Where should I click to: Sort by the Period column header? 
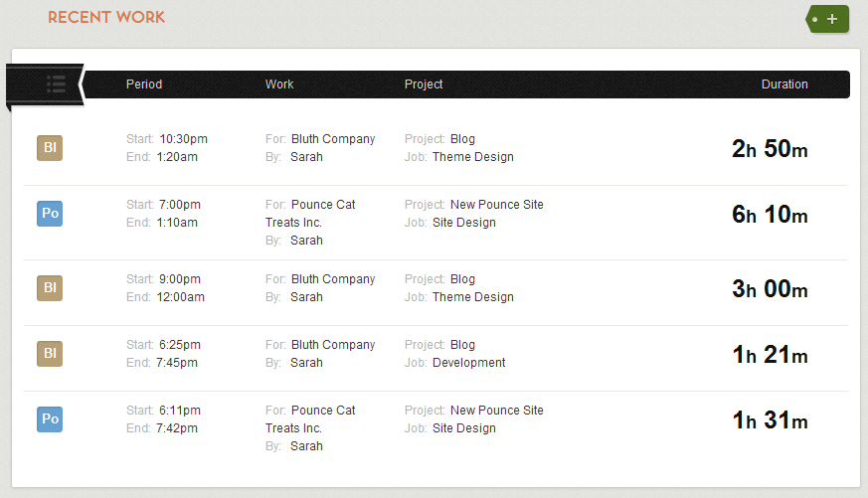144,84
